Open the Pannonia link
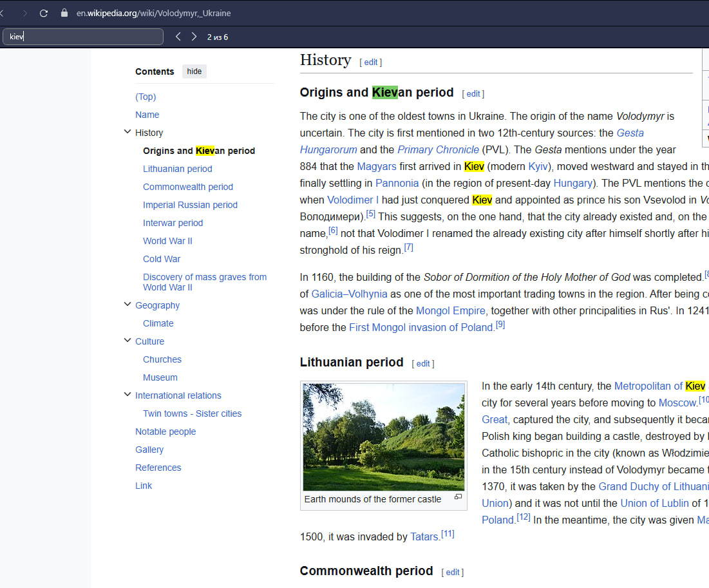This screenshot has height=588, width=709. click(x=397, y=183)
